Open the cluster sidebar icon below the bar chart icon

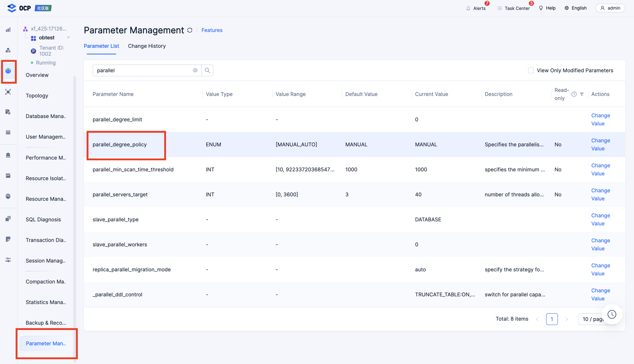coord(8,50)
